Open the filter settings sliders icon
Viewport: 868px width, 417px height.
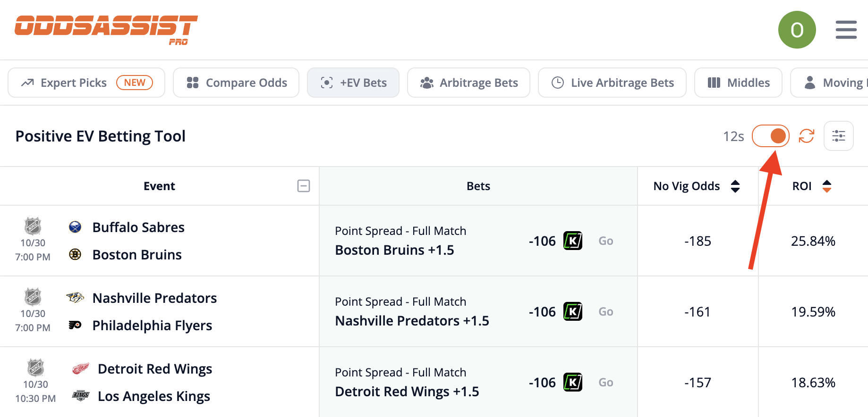pyautogui.click(x=838, y=136)
